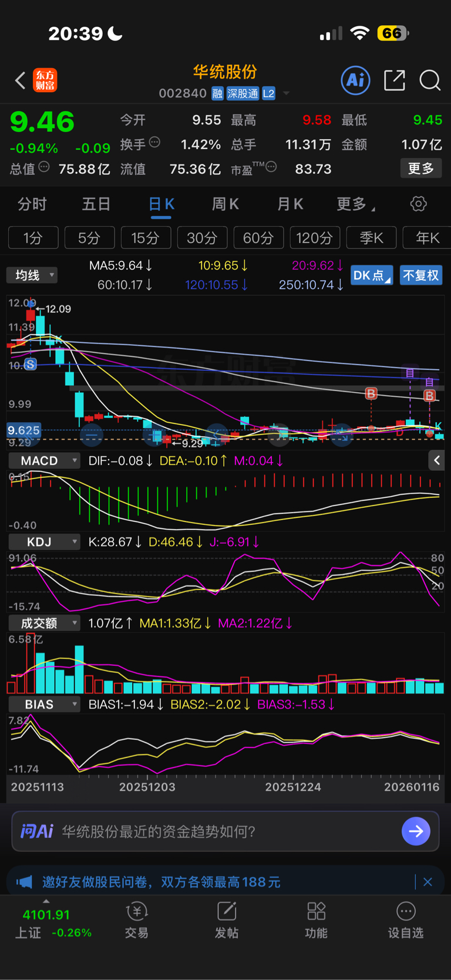Switch to 月K tab
Screen dimensions: 451x980
290,204
